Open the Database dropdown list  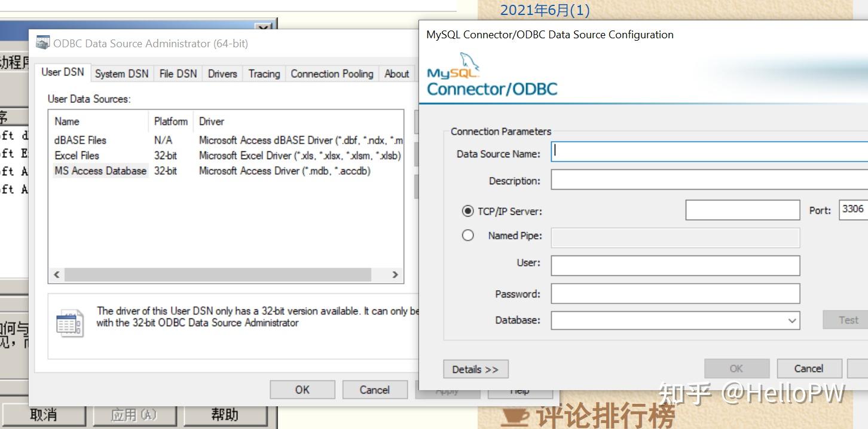point(792,321)
